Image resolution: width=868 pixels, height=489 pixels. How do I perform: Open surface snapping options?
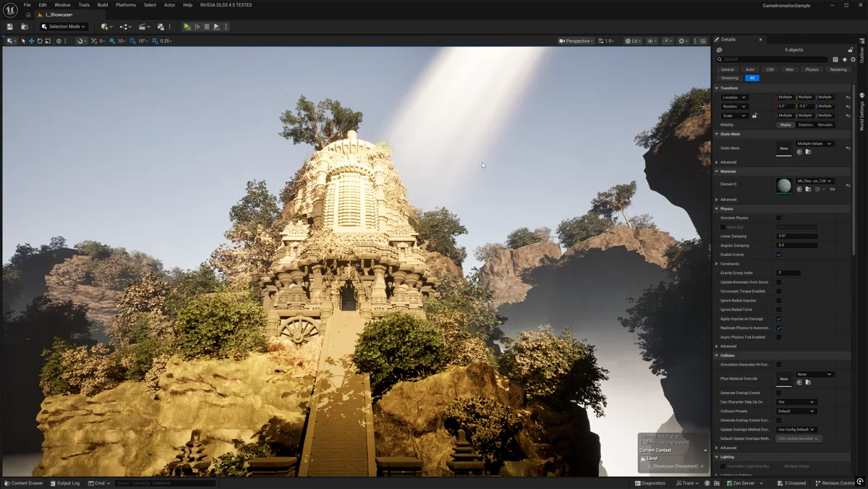tap(80, 41)
